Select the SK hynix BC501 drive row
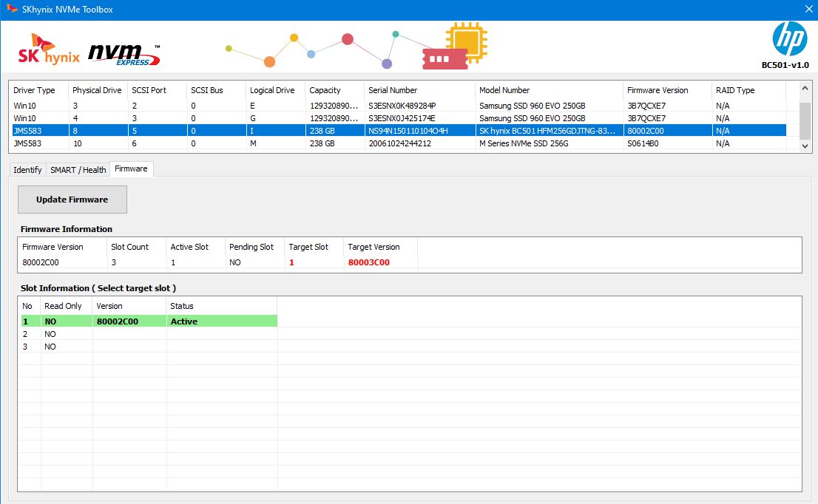 [x=399, y=131]
